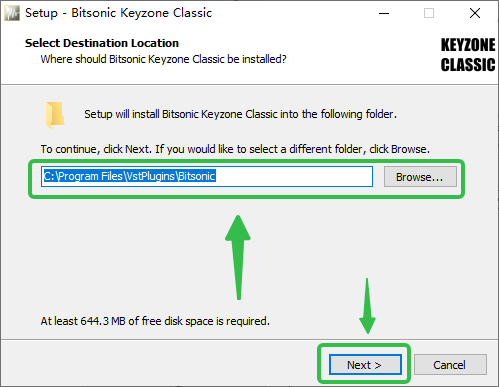Viewport: 499px width, 387px height.
Task: Click the yellow folder icon
Action: pos(55,114)
